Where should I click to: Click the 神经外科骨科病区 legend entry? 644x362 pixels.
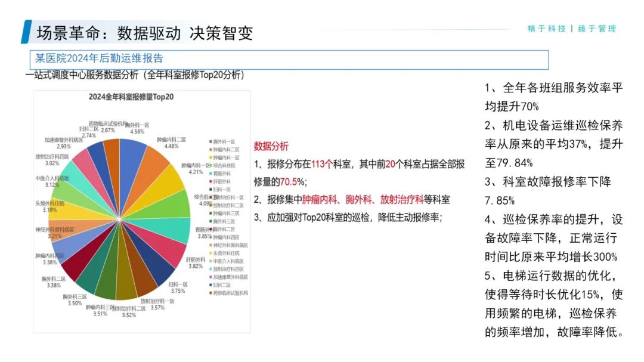[229, 245]
